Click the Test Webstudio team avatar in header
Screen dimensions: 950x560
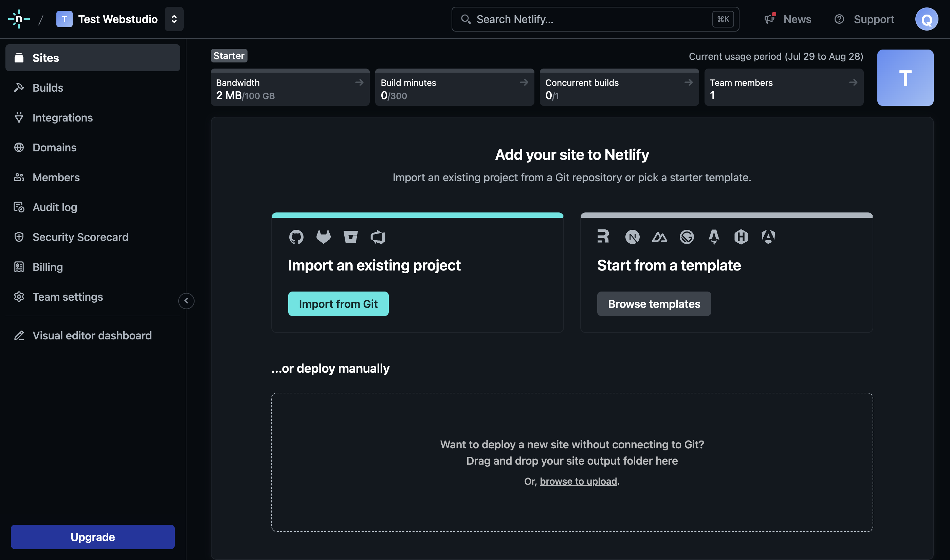pos(64,19)
